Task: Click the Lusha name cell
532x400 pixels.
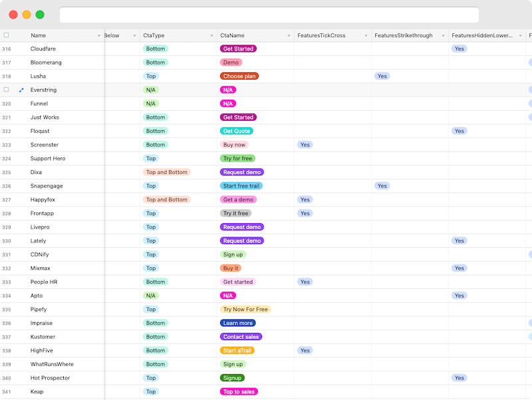Action: (x=38, y=76)
